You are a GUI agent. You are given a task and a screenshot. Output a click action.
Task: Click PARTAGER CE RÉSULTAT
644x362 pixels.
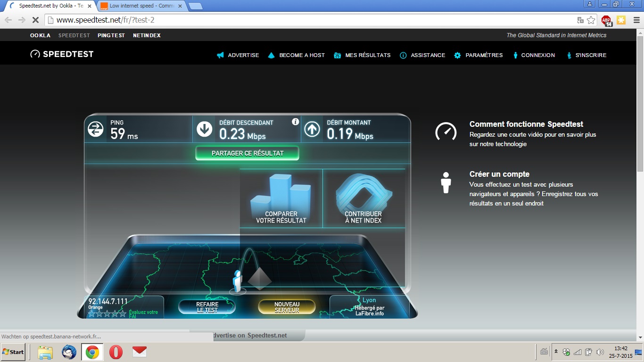tap(247, 153)
